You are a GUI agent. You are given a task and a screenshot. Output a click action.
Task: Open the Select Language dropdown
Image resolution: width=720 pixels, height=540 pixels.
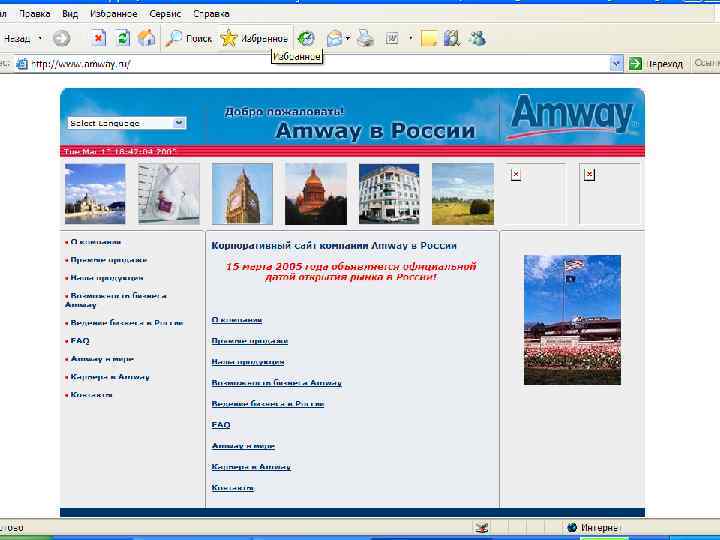(127, 123)
